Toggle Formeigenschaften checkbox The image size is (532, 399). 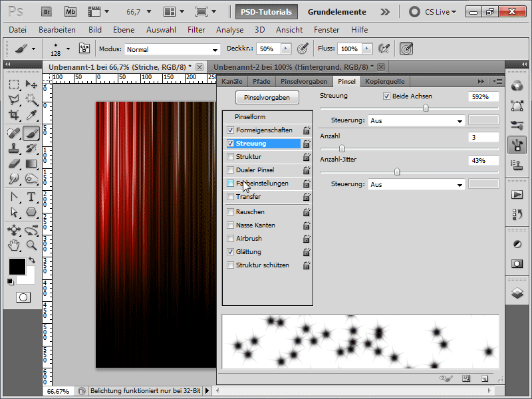[x=230, y=130]
